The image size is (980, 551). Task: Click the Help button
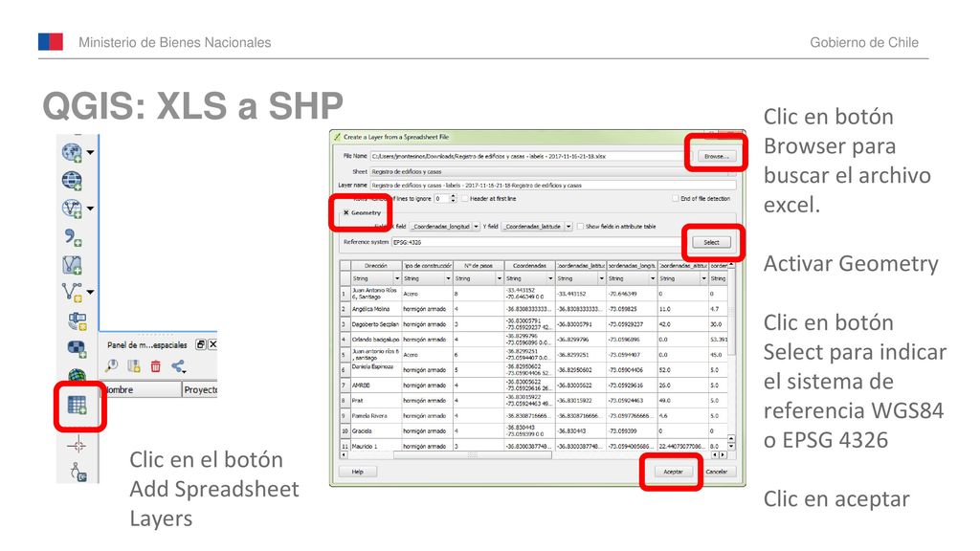pos(358,472)
